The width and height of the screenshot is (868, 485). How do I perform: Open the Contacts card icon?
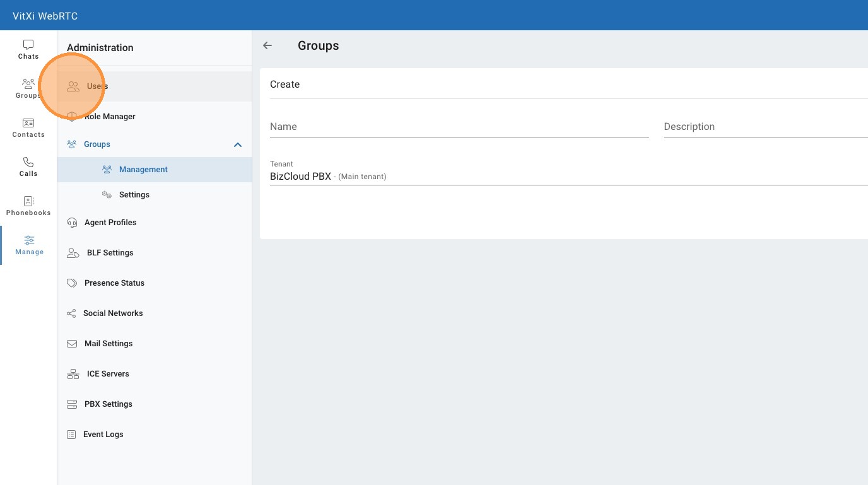coord(28,123)
